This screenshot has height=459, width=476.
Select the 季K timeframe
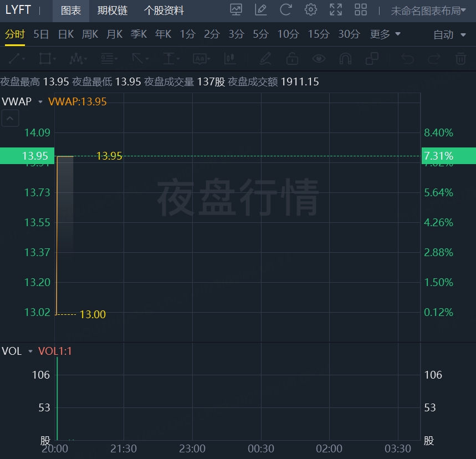click(x=139, y=34)
